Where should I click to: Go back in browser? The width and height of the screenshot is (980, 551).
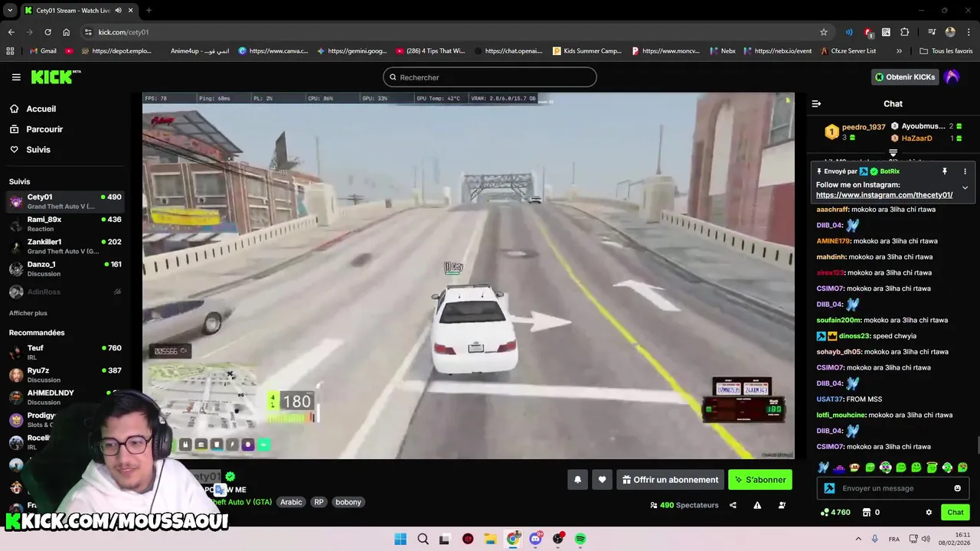pyautogui.click(x=11, y=32)
